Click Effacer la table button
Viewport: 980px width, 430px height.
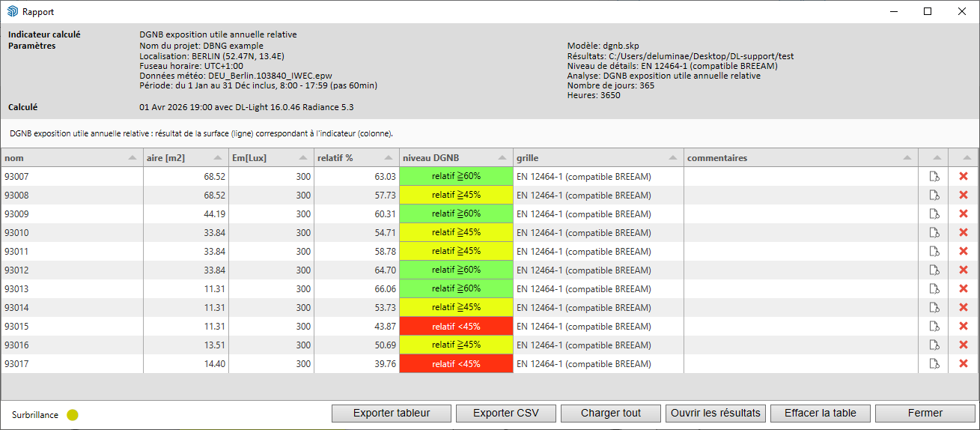pyautogui.click(x=821, y=413)
